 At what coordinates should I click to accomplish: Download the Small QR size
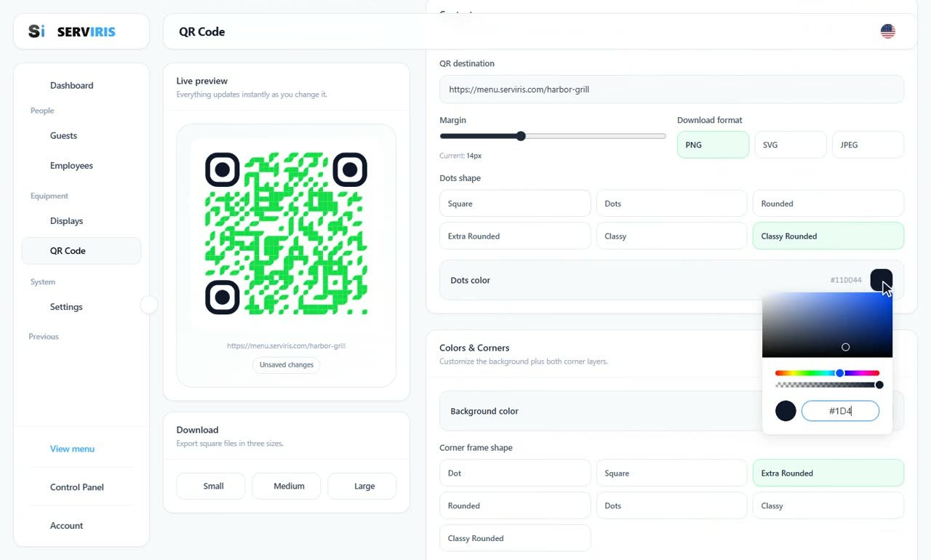(x=211, y=486)
